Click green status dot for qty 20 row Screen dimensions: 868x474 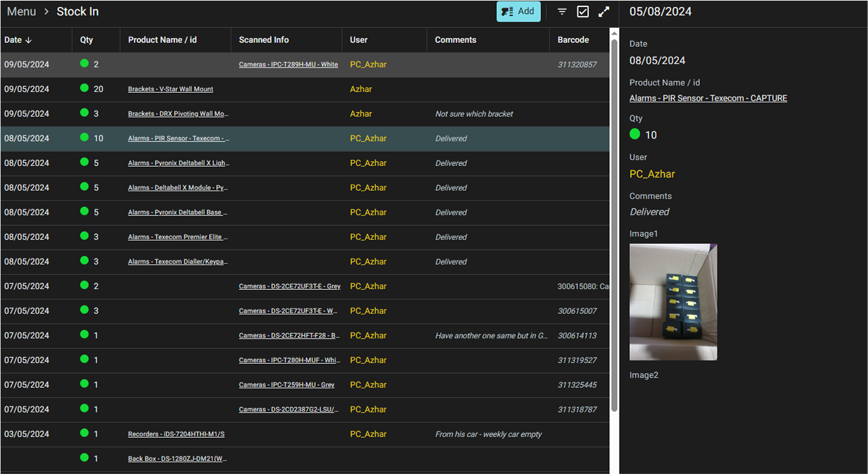(x=84, y=88)
